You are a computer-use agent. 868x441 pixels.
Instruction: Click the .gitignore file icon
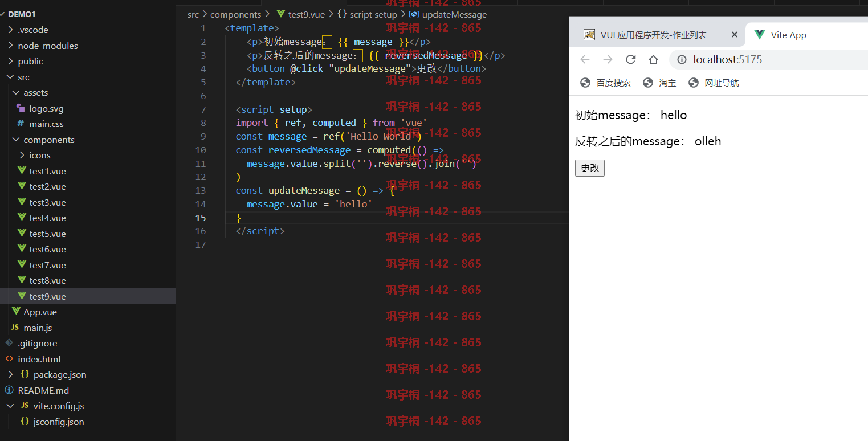coord(9,343)
